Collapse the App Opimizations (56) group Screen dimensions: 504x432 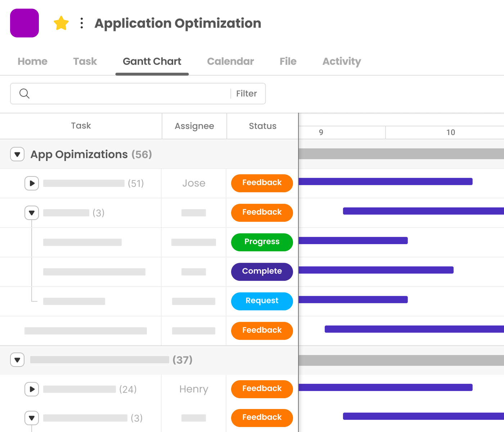(x=17, y=154)
